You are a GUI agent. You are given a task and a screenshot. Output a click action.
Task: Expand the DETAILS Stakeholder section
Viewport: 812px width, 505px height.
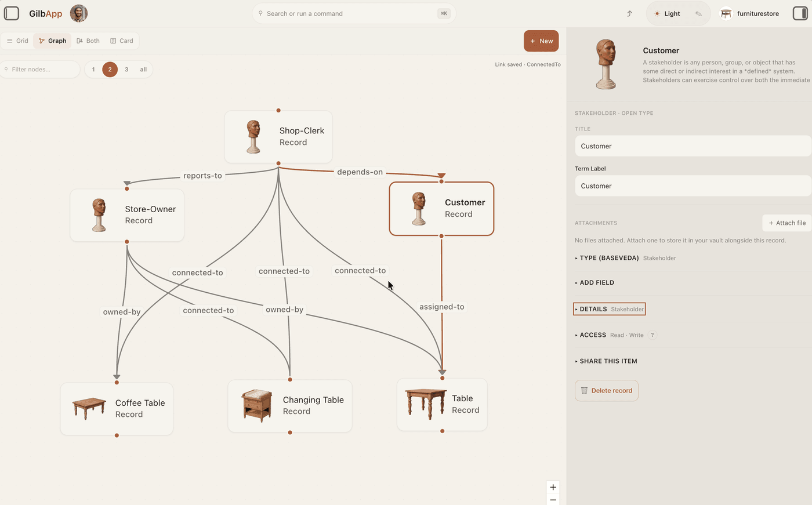[x=609, y=309]
